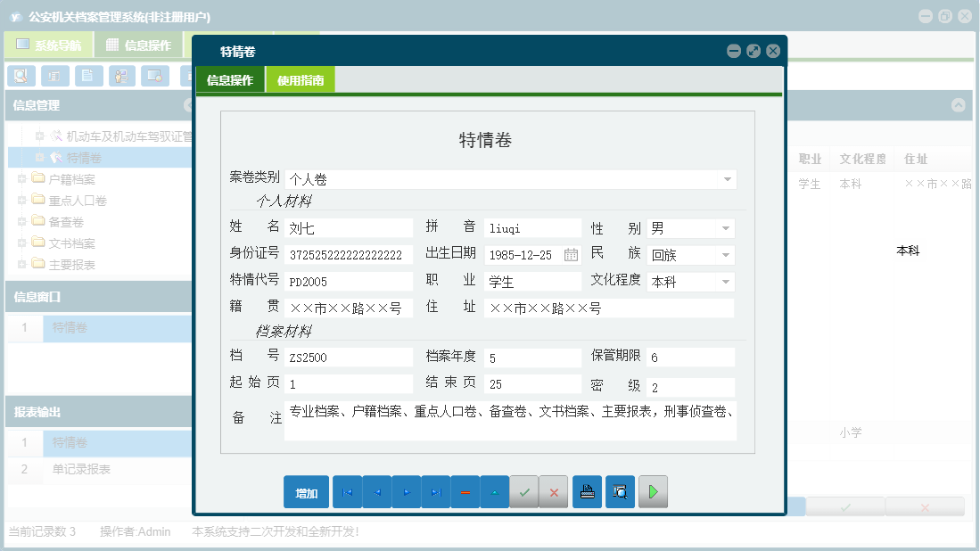Open print preview with the magnifier icon
Viewport: 980px width, 551px height.
[619, 491]
